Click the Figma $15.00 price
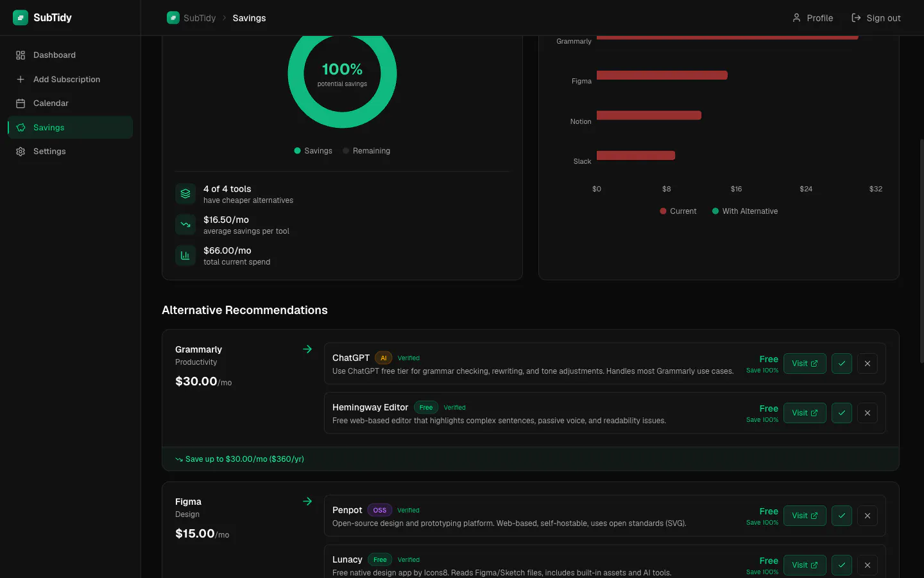 pos(202,534)
